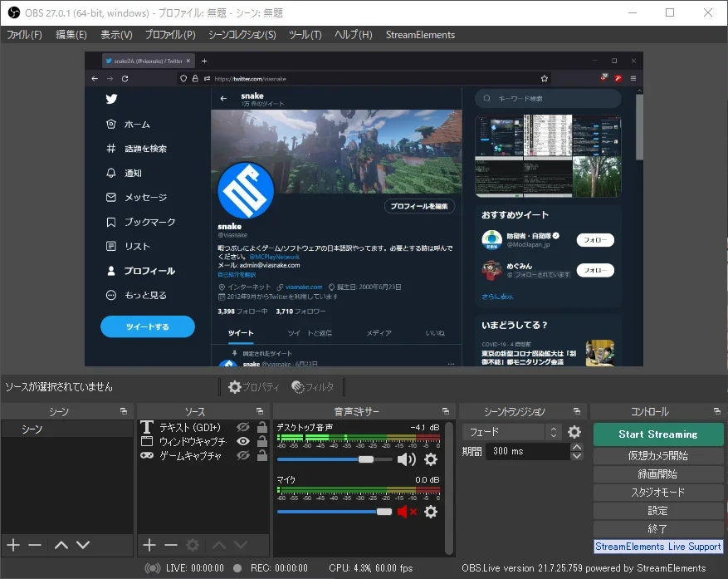Move scene down with arrow
The height and width of the screenshot is (579, 728).
[x=83, y=545]
